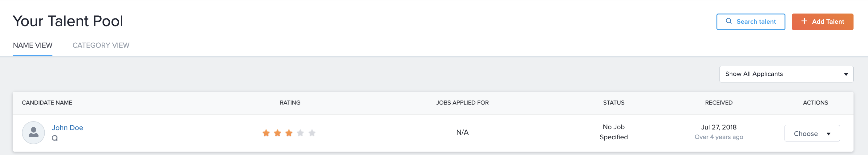
Task: Open the John Doe candidate link
Action: pyautogui.click(x=67, y=128)
